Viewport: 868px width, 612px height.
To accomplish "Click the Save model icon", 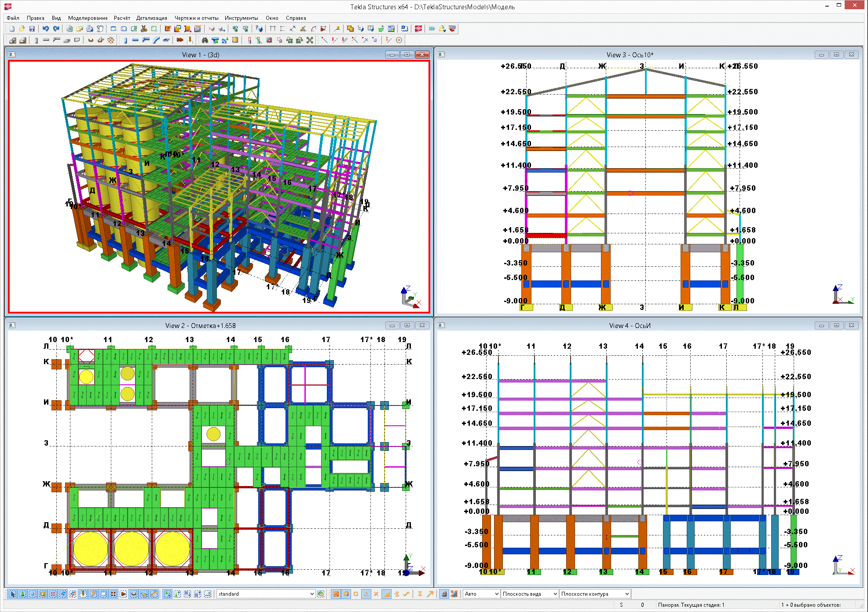I will click(x=32, y=29).
